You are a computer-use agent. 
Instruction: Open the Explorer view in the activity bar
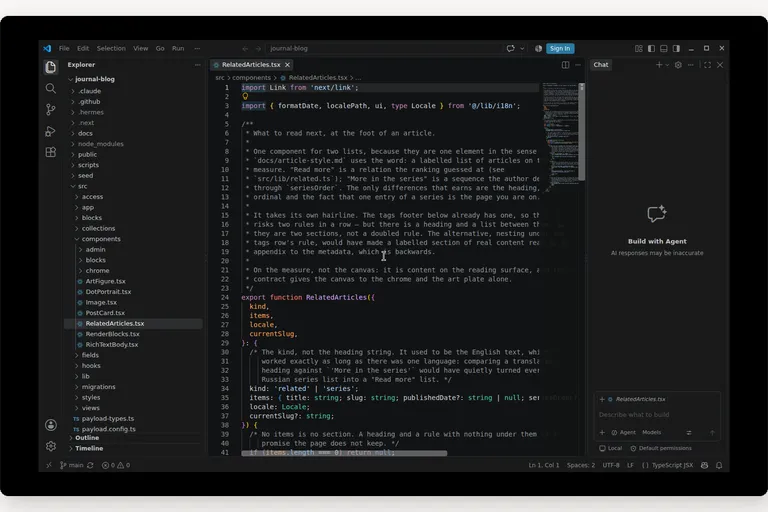coord(50,67)
